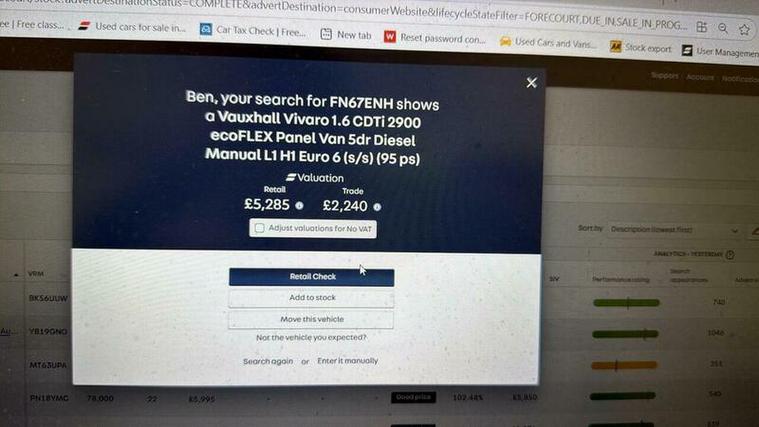Click Move this vehicle button

312,319
